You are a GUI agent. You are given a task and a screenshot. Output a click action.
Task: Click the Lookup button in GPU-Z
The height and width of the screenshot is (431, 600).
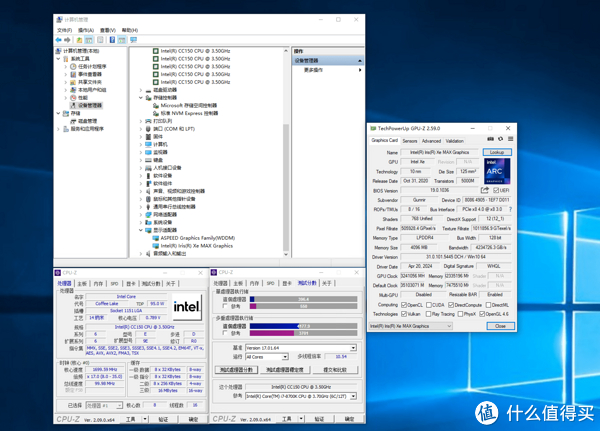click(497, 152)
